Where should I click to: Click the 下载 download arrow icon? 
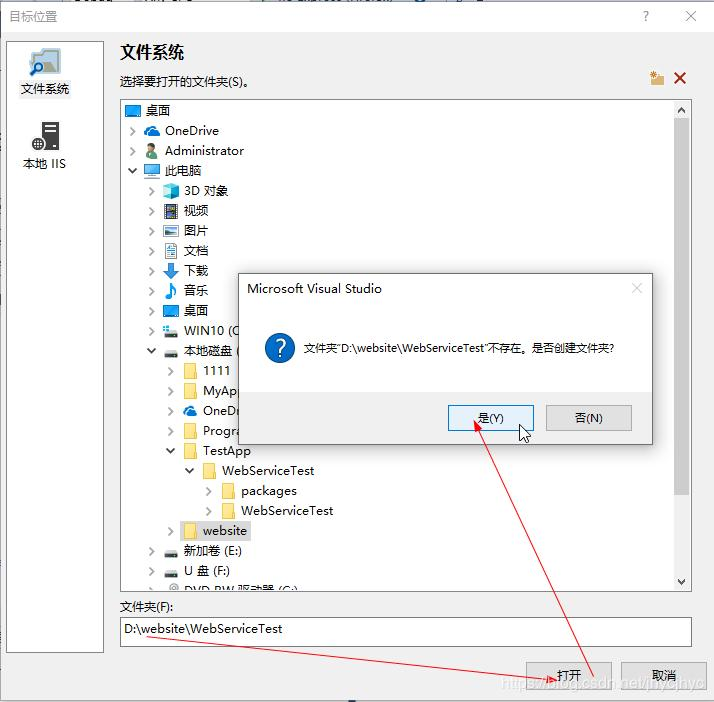171,271
